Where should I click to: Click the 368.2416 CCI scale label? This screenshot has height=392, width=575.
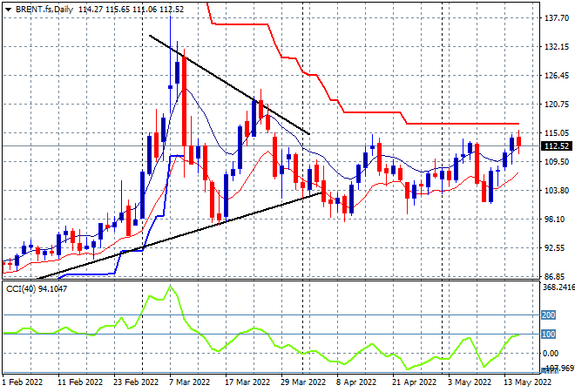tap(558, 287)
